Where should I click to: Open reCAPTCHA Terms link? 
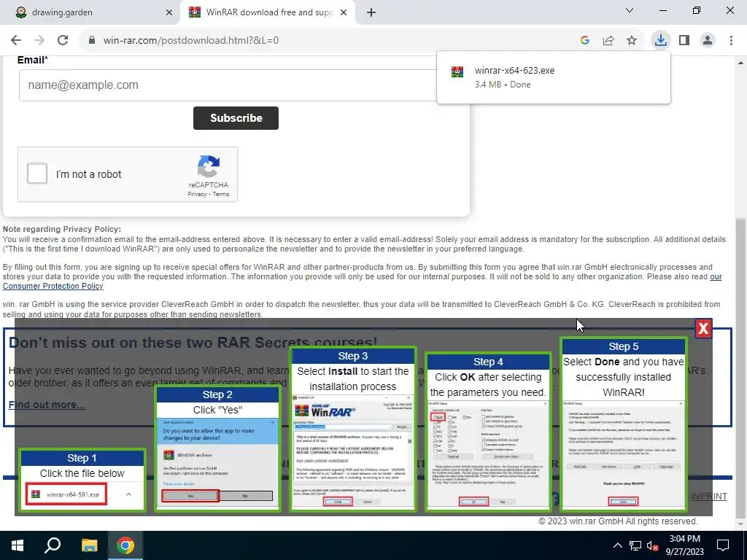[220, 194]
